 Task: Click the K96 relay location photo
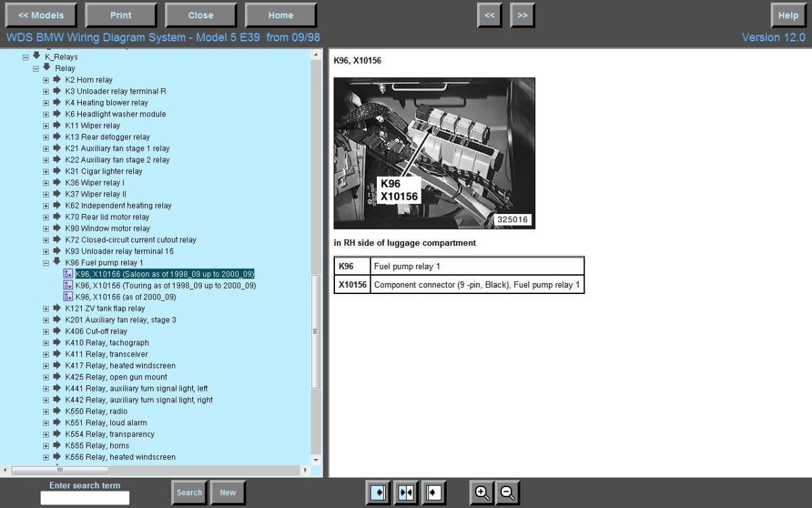coord(434,153)
